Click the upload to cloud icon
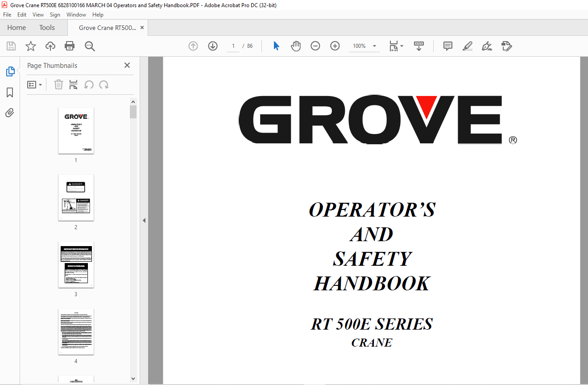 [50, 46]
